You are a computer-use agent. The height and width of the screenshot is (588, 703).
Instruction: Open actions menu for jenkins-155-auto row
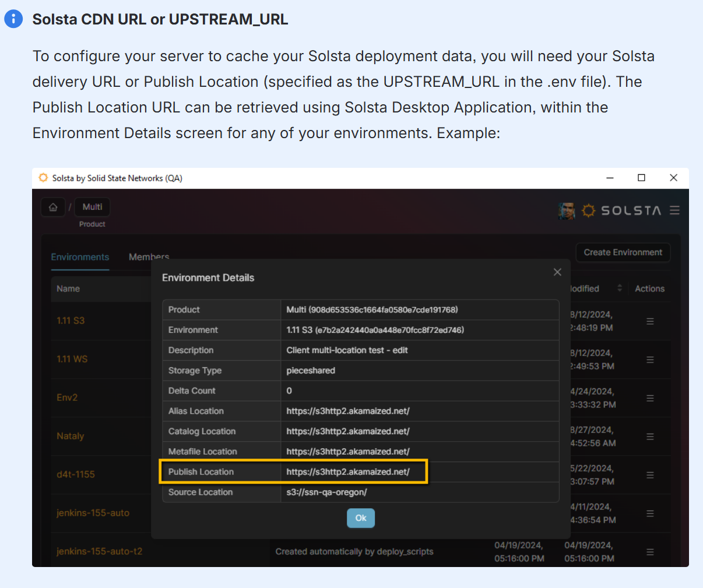pyautogui.click(x=650, y=513)
